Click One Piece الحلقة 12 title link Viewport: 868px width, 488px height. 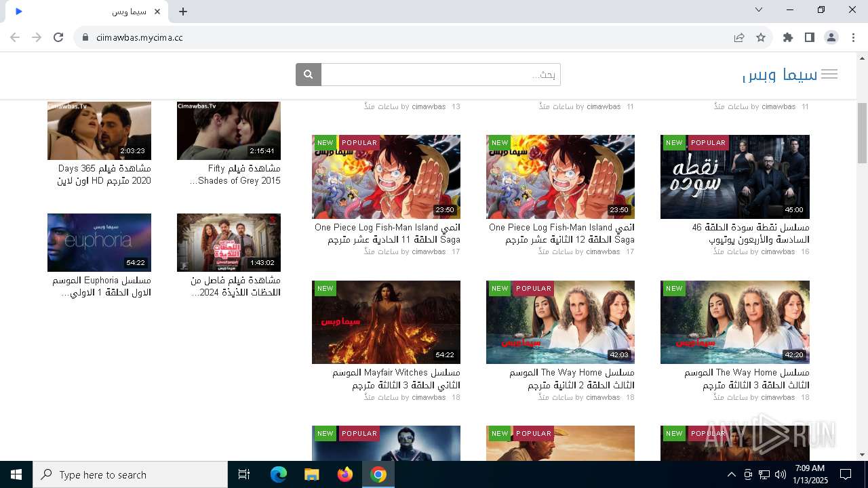click(x=561, y=233)
